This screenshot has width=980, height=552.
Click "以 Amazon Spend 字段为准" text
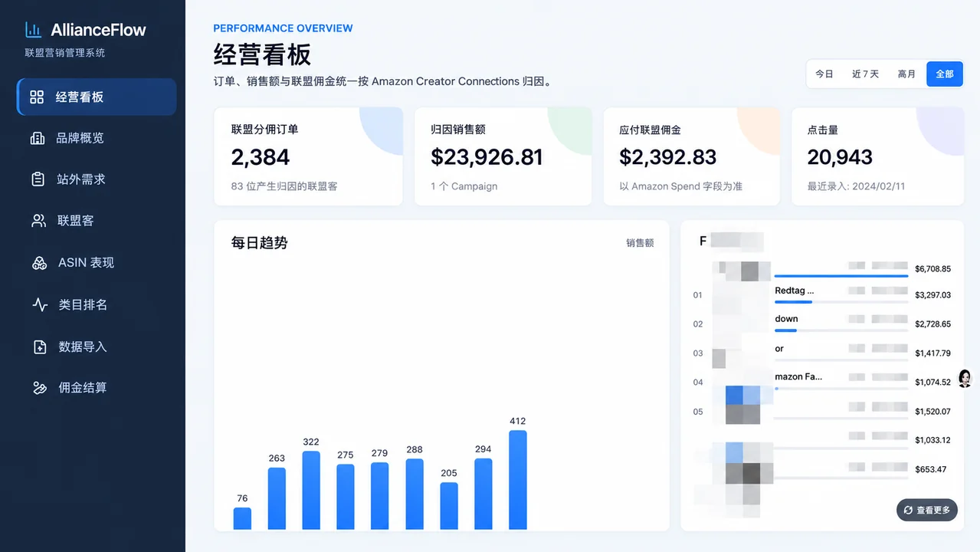(681, 186)
